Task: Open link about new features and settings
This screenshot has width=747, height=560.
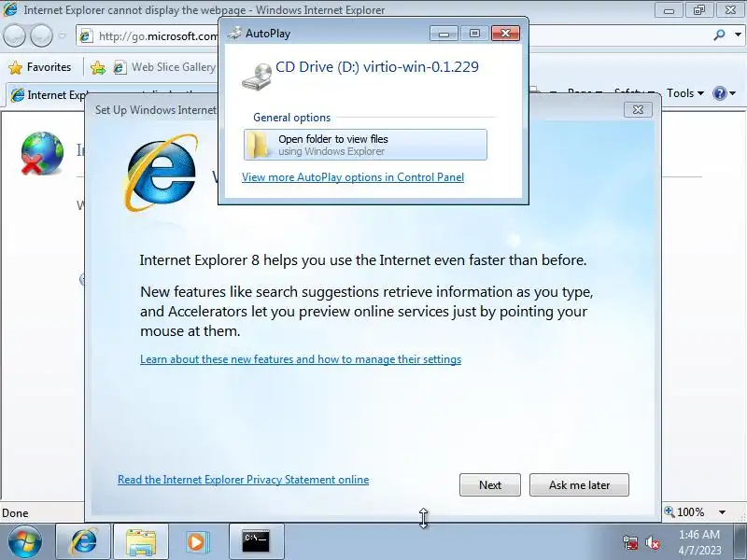Action: 301,359
